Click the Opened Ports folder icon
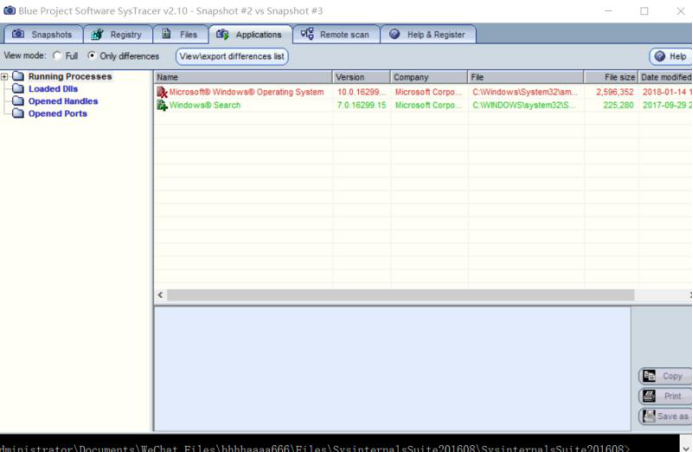Image resolution: width=693 pixels, height=452 pixels. 18,114
